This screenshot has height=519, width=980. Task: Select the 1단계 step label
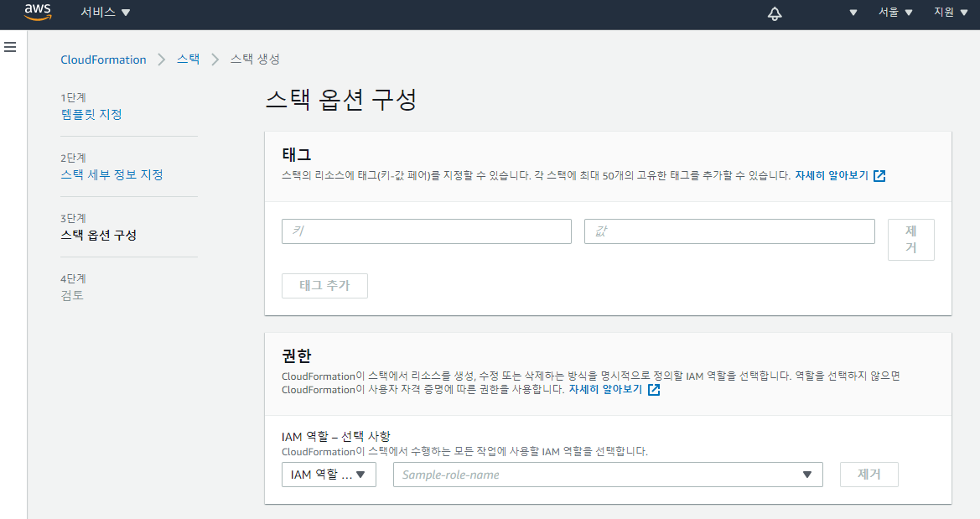pos(73,97)
